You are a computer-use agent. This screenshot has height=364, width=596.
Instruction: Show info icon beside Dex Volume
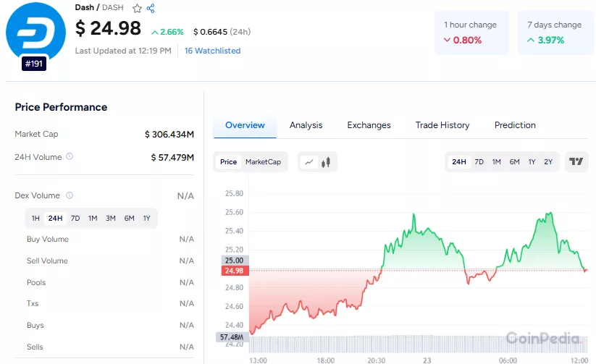pyautogui.click(x=70, y=195)
